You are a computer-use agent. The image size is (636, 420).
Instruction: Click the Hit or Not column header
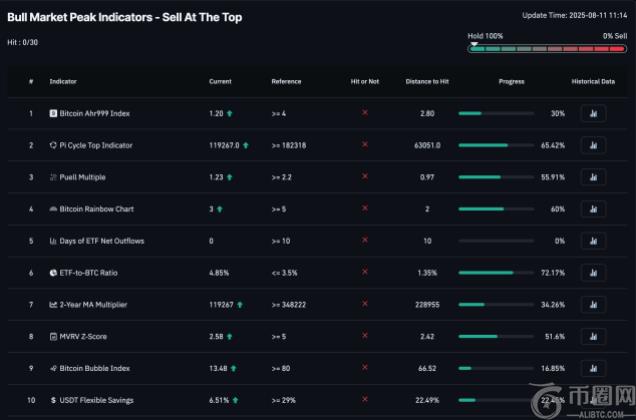(364, 81)
